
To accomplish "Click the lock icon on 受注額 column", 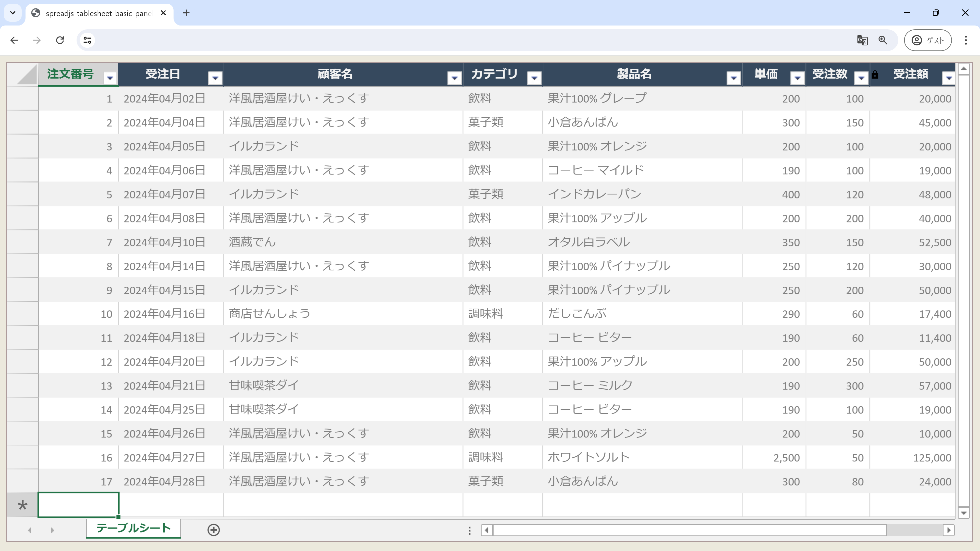I will pos(875,74).
